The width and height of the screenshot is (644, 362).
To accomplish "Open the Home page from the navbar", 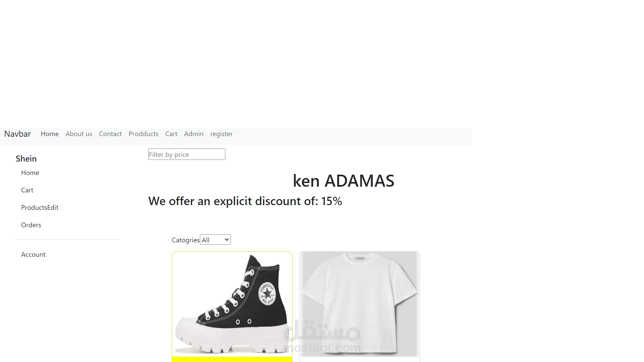I will [50, 134].
